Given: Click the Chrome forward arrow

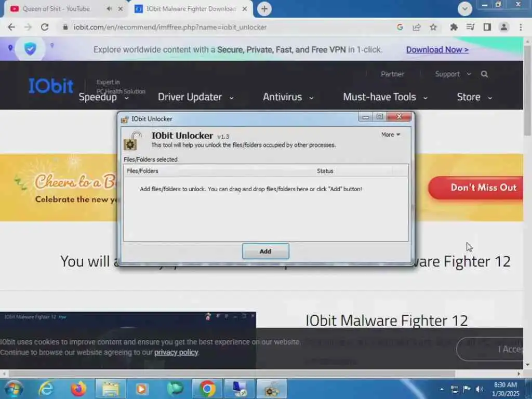Looking at the screenshot, I should 28,27.
